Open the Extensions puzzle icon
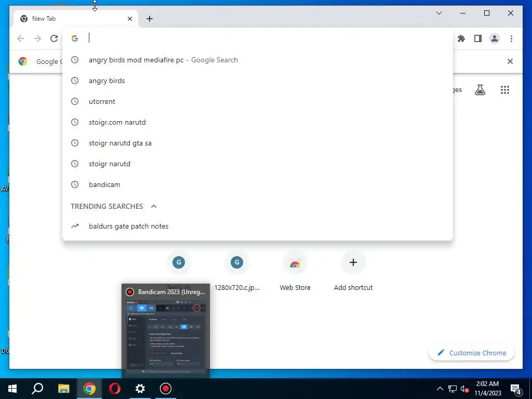 click(x=461, y=38)
